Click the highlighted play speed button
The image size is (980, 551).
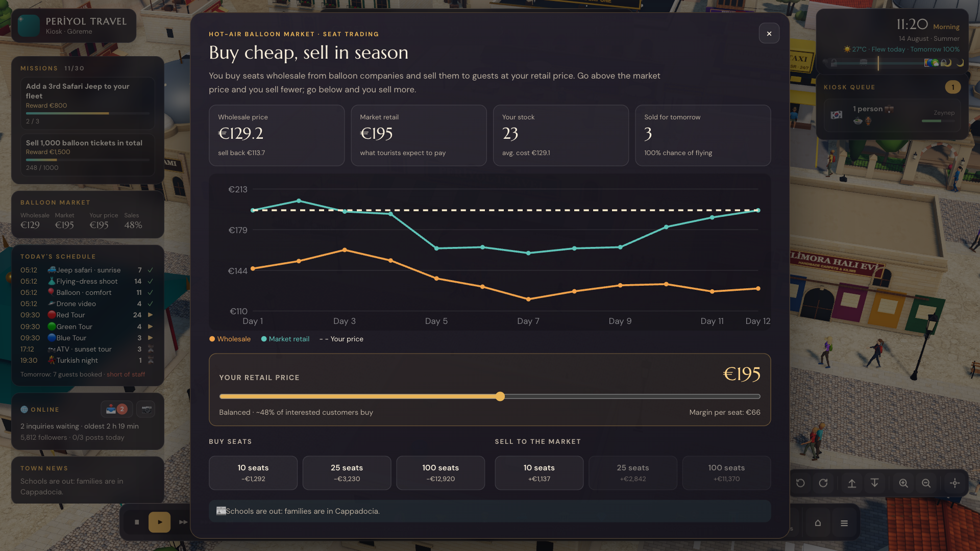(x=159, y=522)
